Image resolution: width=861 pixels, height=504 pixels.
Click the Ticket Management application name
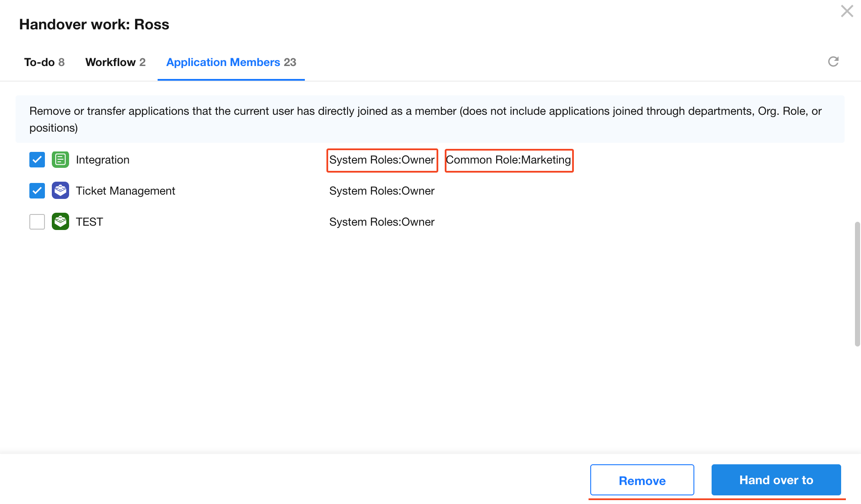pos(126,191)
